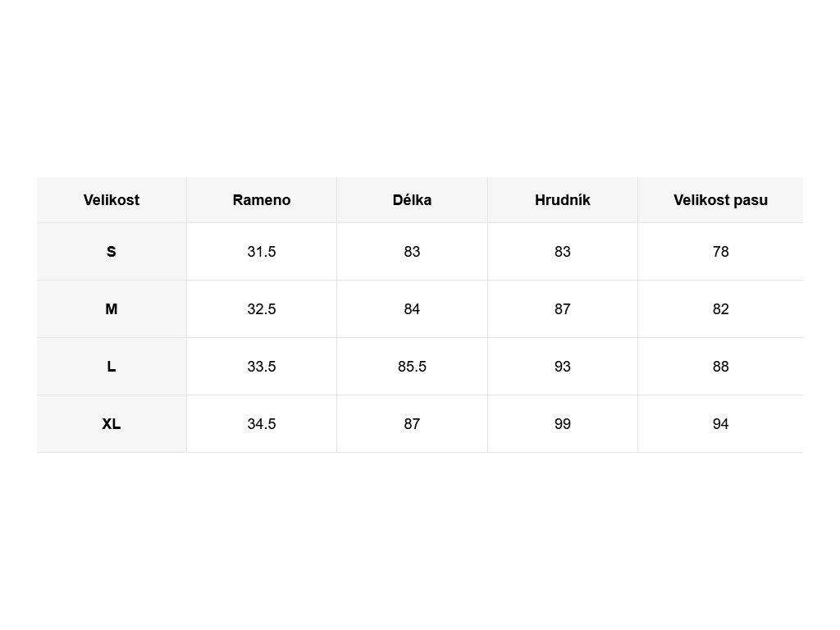This screenshot has height=630, width=840.
Task: Select the XL size row label
Action: (x=112, y=424)
